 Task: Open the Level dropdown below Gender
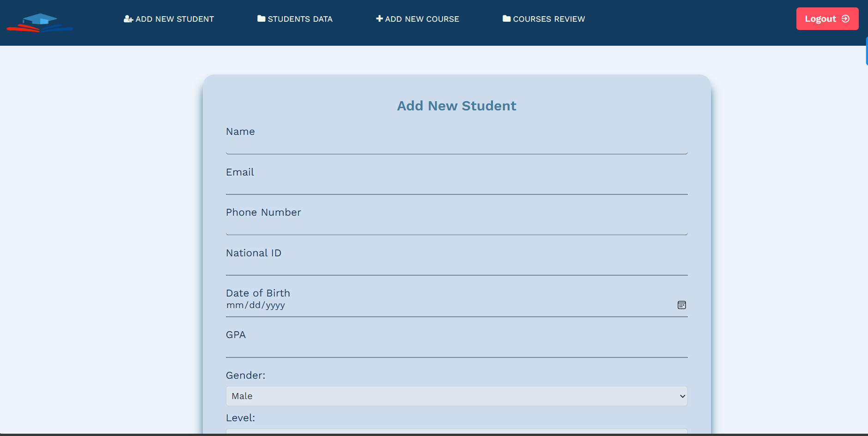tap(457, 431)
